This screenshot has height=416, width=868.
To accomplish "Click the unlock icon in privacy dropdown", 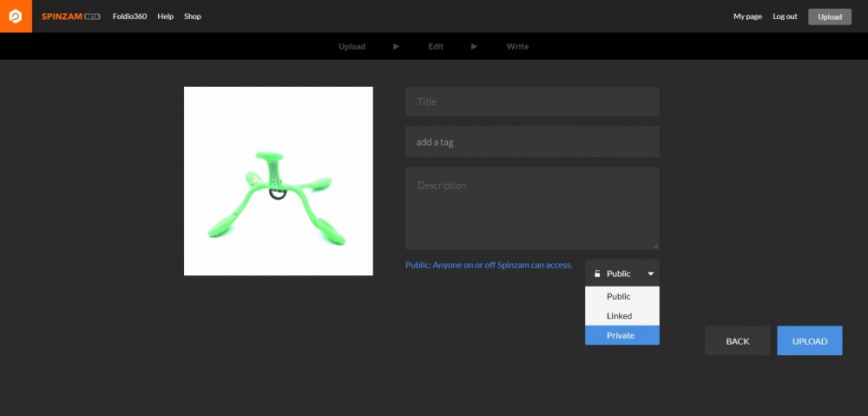I will (597, 274).
